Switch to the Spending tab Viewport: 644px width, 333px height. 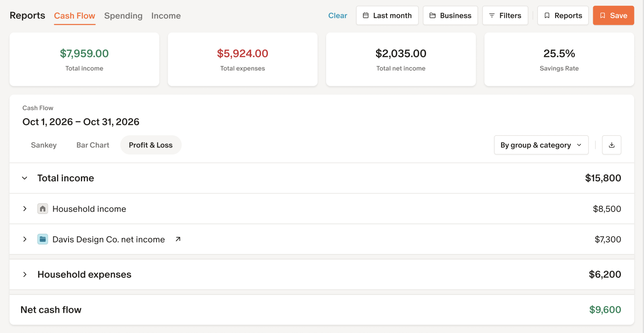[123, 16]
